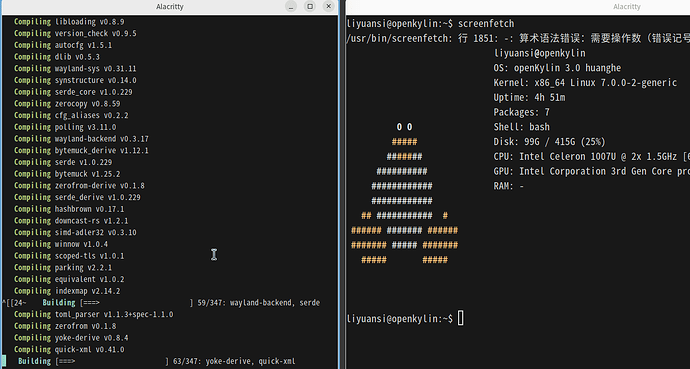
Task: Minimize the left Alacritty window
Action: point(290,6)
